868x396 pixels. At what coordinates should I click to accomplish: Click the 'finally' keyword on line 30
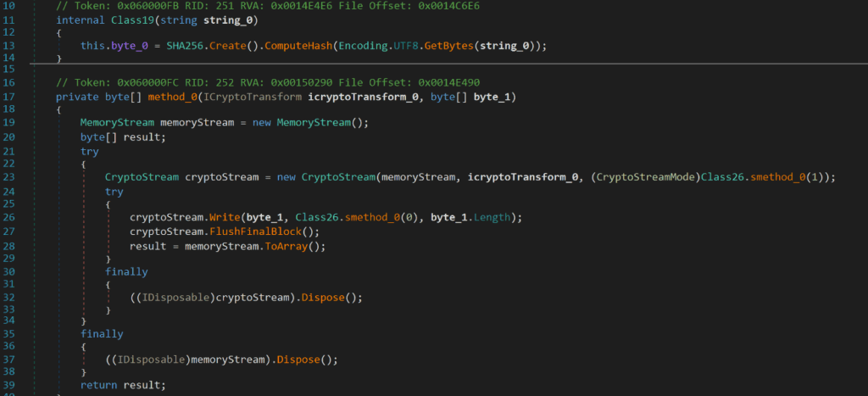click(126, 272)
